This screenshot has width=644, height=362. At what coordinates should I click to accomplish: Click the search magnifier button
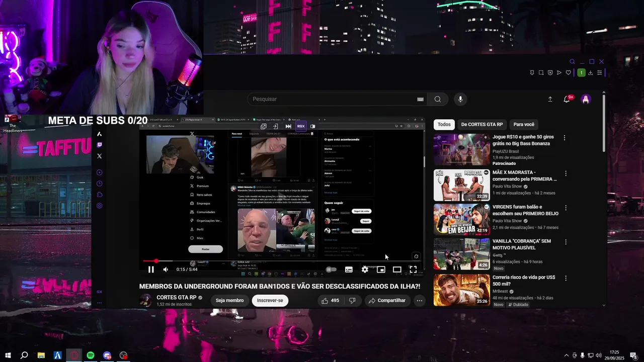pyautogui.click(x=438, y=99)
